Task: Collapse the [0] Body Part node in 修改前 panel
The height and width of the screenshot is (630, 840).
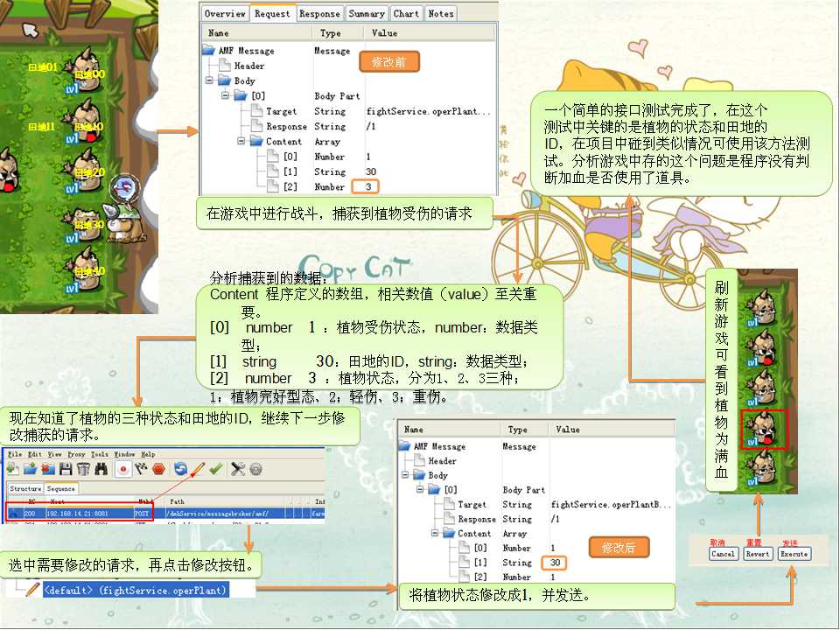Action: point(226,95)
